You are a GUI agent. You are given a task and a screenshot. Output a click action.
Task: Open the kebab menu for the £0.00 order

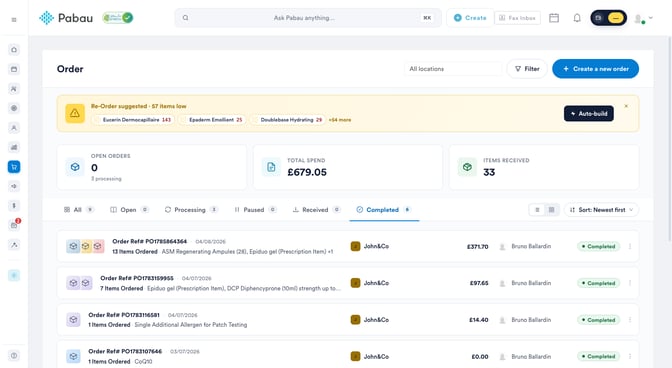point(630,356)
